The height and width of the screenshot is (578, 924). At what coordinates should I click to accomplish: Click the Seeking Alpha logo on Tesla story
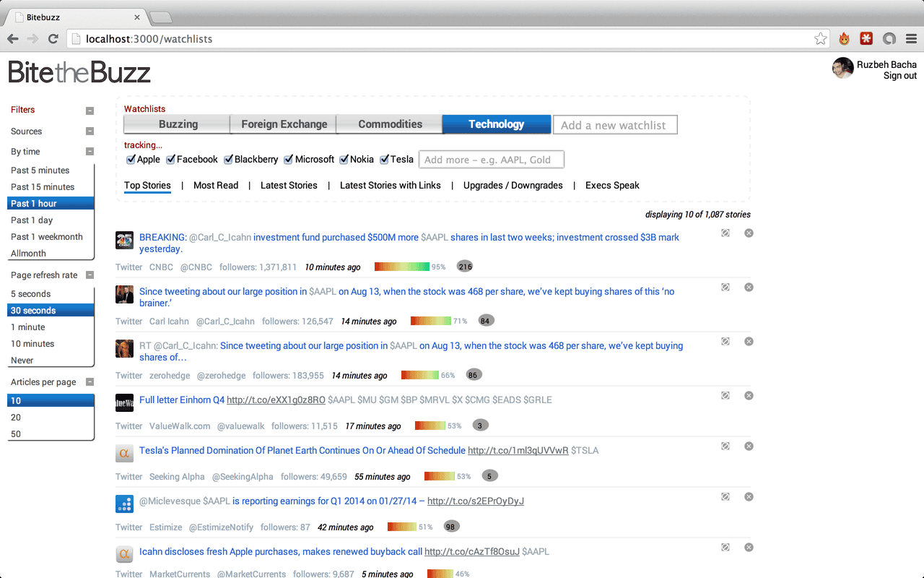(124, 453)
